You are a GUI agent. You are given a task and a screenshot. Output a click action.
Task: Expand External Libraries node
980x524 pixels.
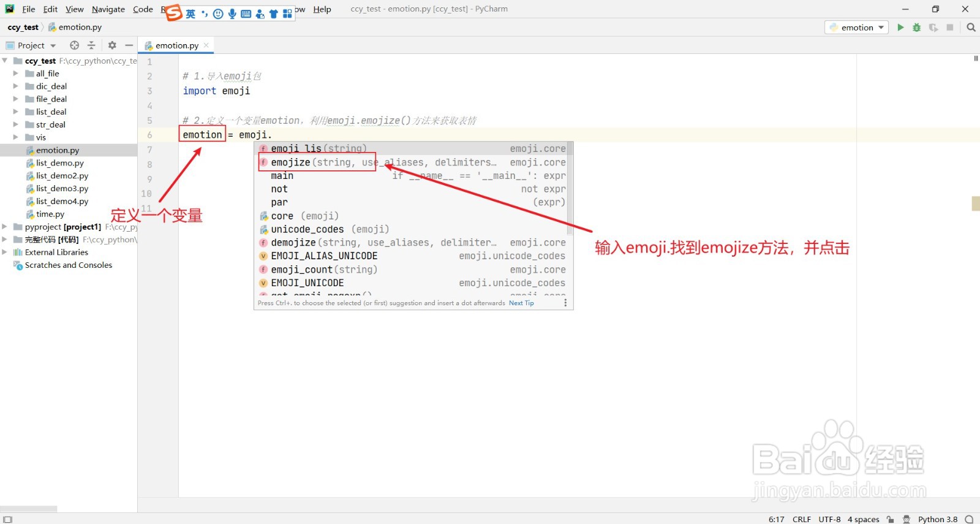[5, 253]
